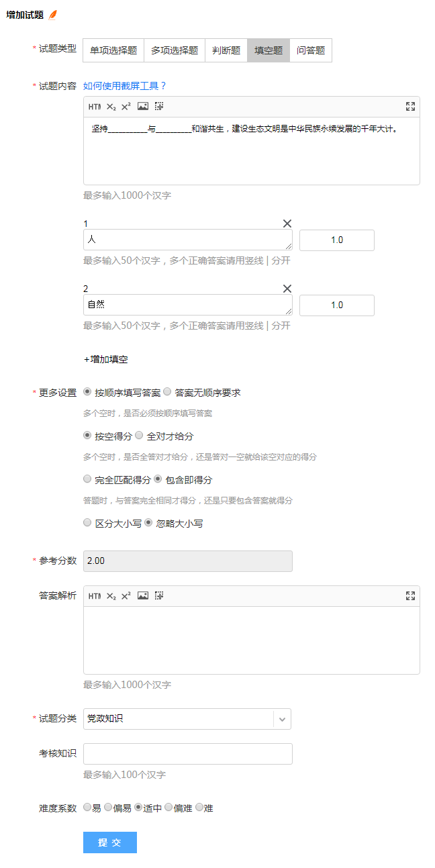Switch to 单项选择题 question type tab

click(113, 50)
